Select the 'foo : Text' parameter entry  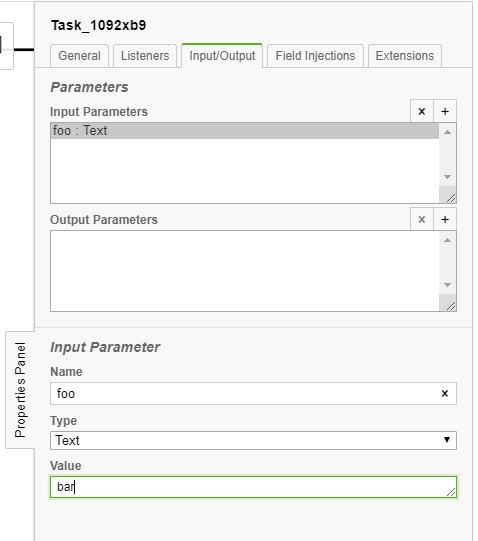point(245,131)
